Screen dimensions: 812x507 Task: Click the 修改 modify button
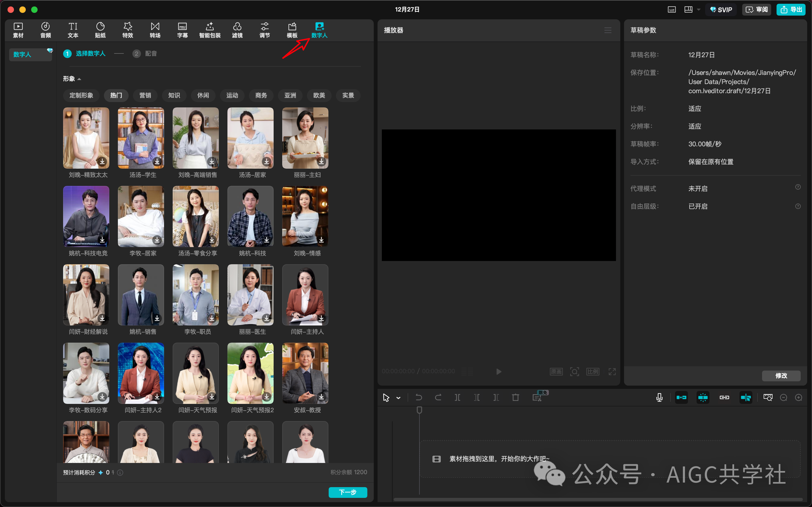tap(781, 376)
